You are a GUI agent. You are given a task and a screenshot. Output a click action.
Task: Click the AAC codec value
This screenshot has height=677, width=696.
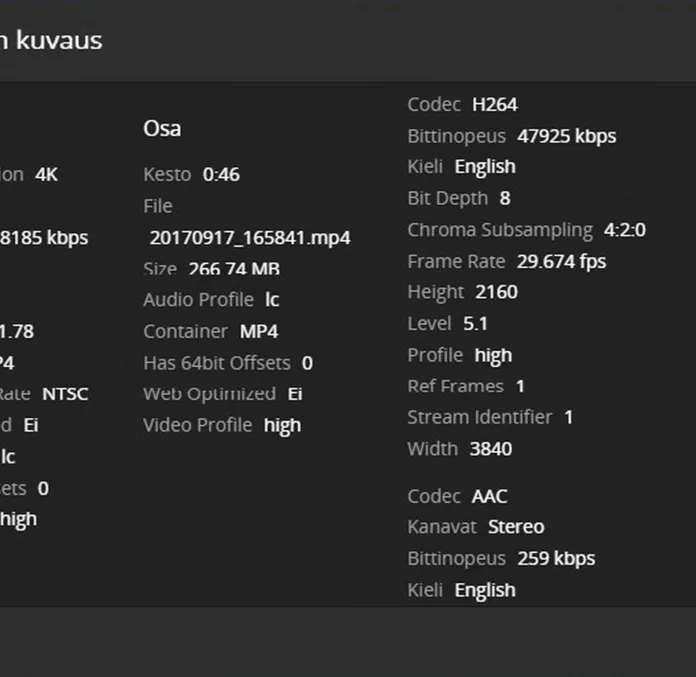[489, 496]
